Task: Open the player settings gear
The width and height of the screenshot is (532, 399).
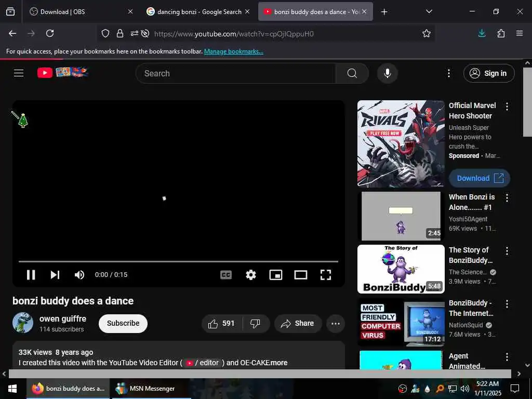Action: [251, 274]
